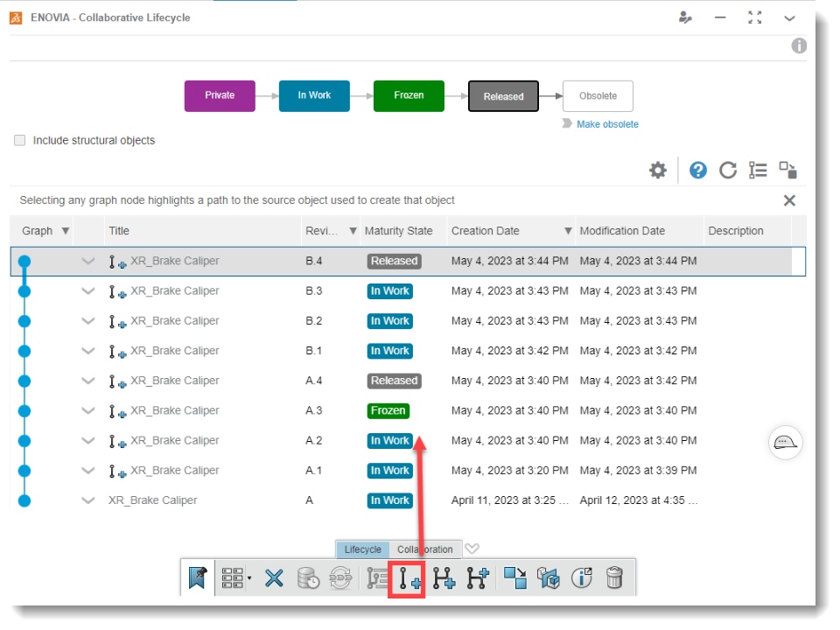Screen dimensions: 840x630
Task: Click the H-shaped icon with arrow and plus
Action: click(x=478, y=578)
